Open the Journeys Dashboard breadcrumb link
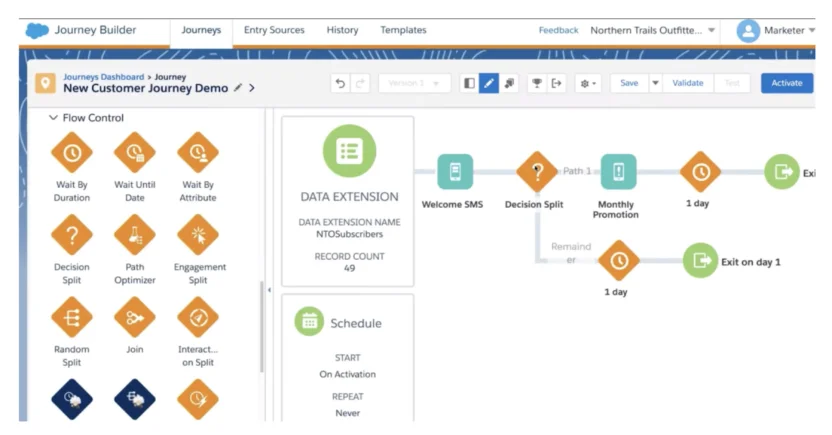Viewport: 832px width, 435px height. (103, 76)
